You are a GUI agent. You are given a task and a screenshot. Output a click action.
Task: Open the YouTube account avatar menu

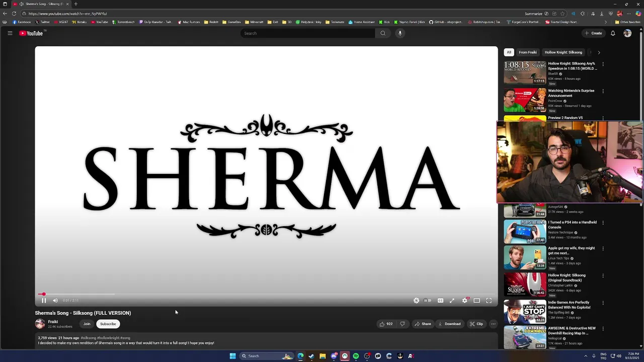click(x=627, y=33)
